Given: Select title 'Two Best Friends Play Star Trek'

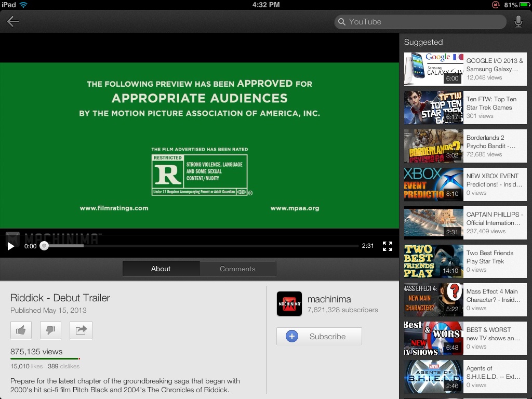Looking at the screenshot, I should point(489,257).
